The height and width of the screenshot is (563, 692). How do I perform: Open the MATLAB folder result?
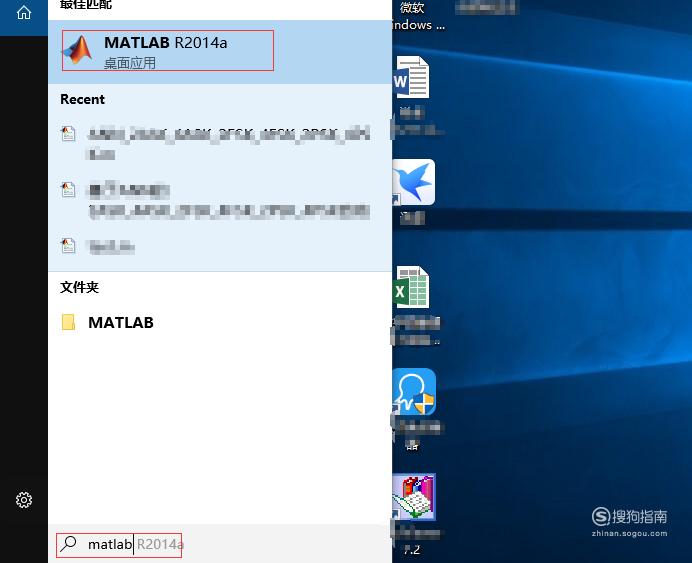[220, 323]
